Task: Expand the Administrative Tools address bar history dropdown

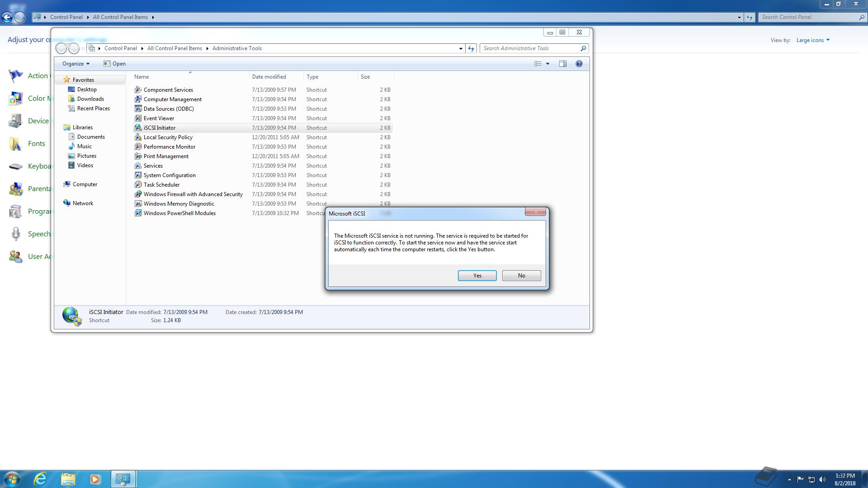Action: tap(461, 48)
